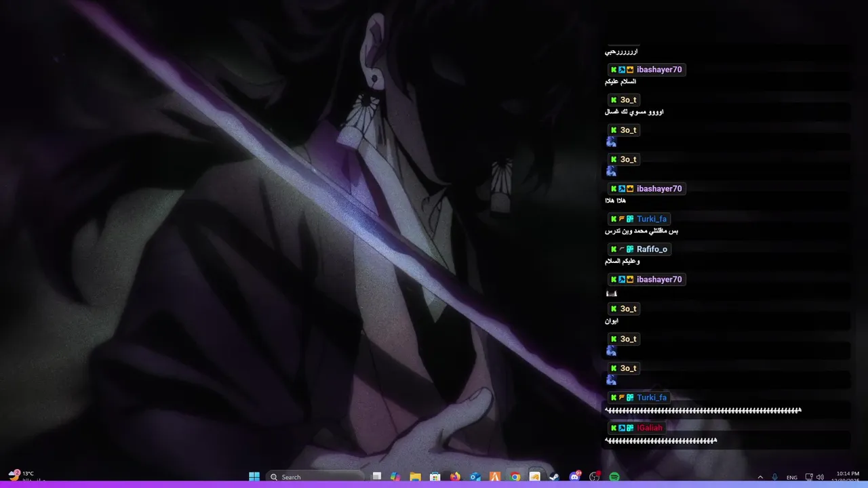868x488 pixels.
Task: Click the microphone tray icon
Action: tap(775, 477)
